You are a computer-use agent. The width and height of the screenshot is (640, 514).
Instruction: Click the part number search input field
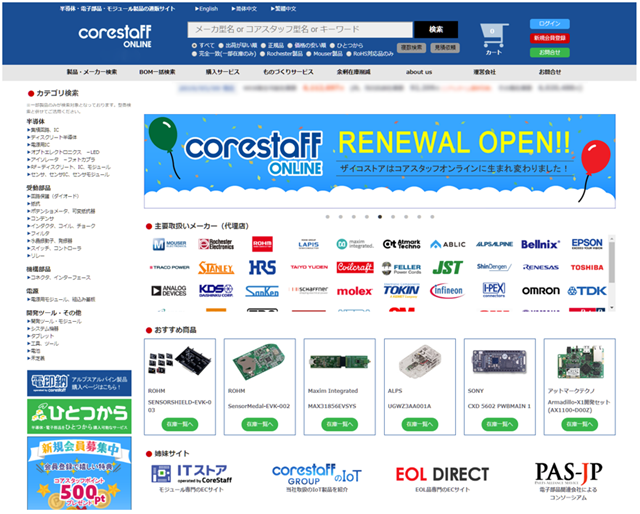300,29
